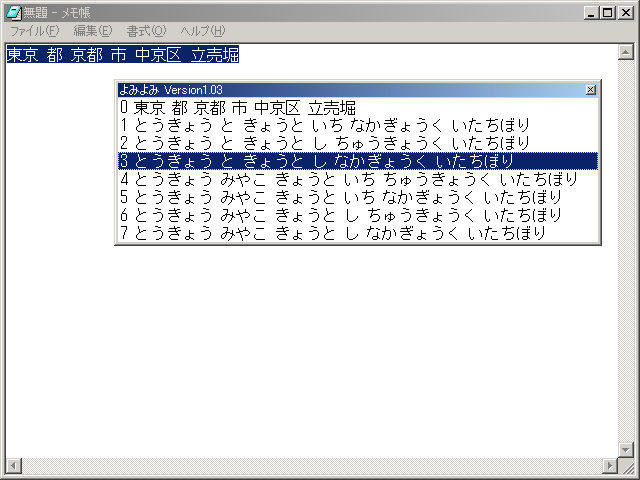Click vertical scrollbar up arrow
The height and width of the screenshot is (480, 640).
625,52
